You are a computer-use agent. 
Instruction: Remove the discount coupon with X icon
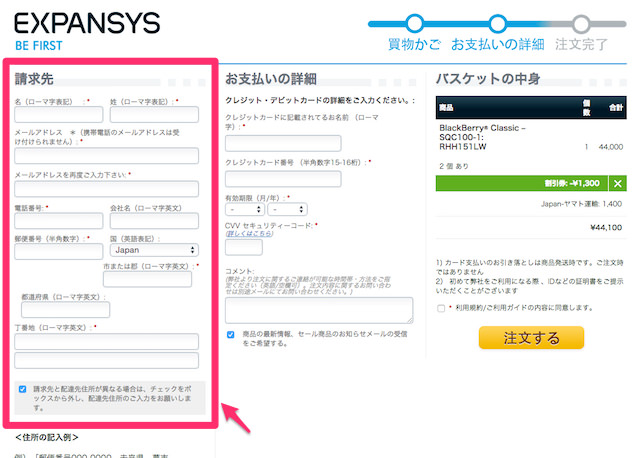coord(618,184)
